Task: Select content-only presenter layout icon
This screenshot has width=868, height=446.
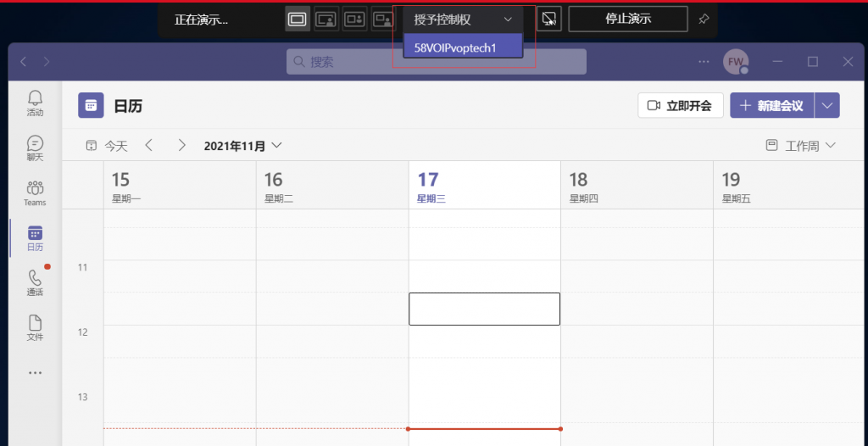Action: click(x=298, y=20)
